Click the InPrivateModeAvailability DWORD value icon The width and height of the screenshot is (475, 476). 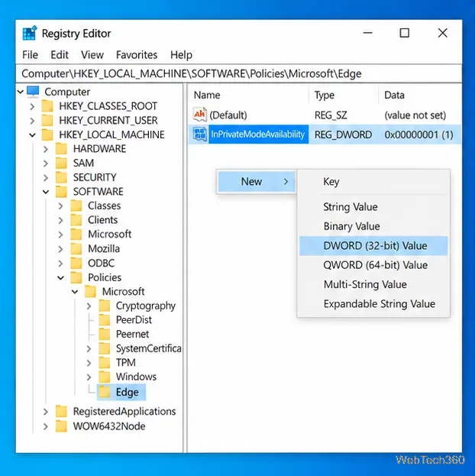point(200,134)
